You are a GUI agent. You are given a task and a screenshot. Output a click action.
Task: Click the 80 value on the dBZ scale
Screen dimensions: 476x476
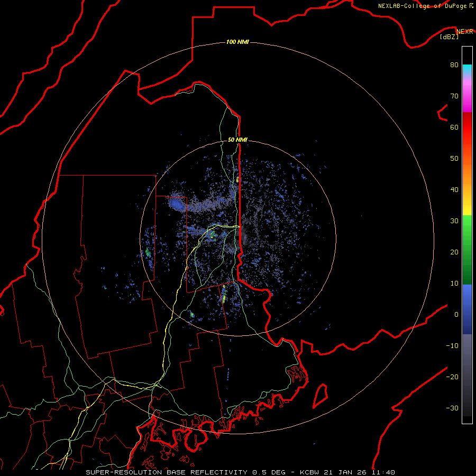(x=454, y=65)
